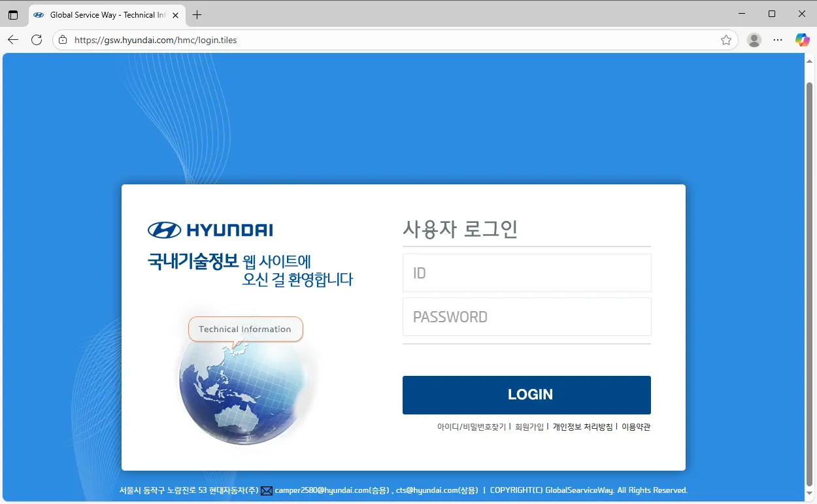Click scrollbar down arrow
The image size is (817, 504).
click(810, 495)
